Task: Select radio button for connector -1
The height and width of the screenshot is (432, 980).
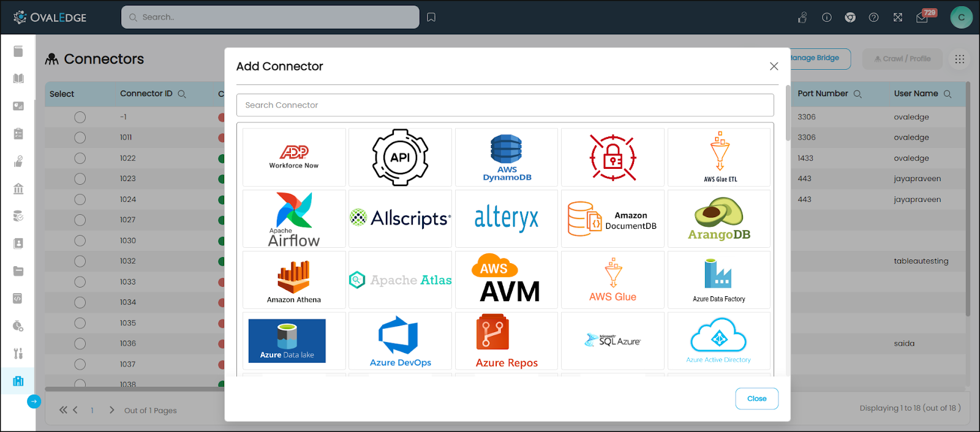Action: tap(80, 117)
